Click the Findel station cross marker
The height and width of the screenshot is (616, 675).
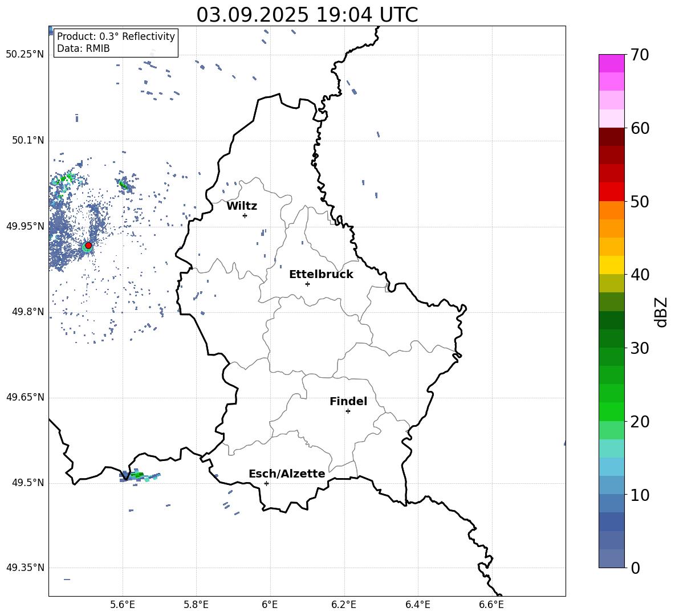[x=348, y=411]
